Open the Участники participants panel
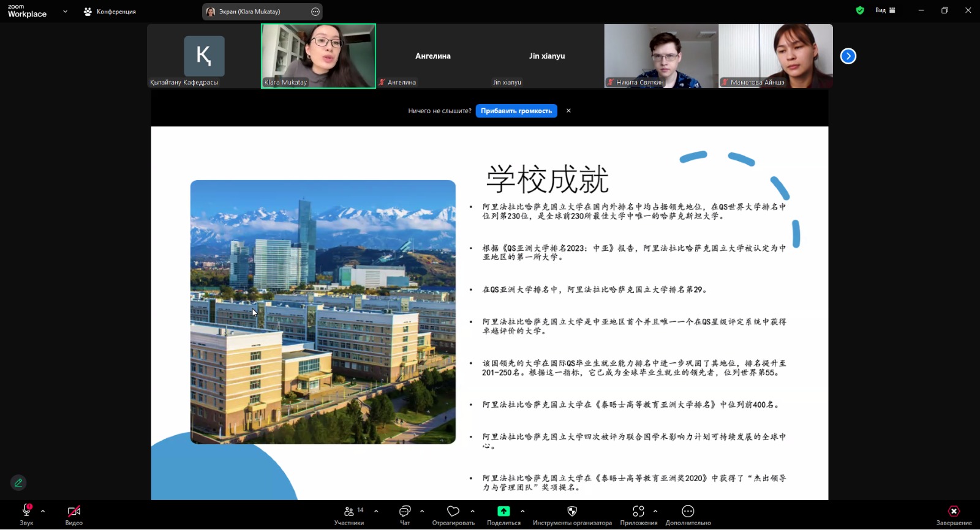This screenshot has width=980, height=530. click(349, 515)
